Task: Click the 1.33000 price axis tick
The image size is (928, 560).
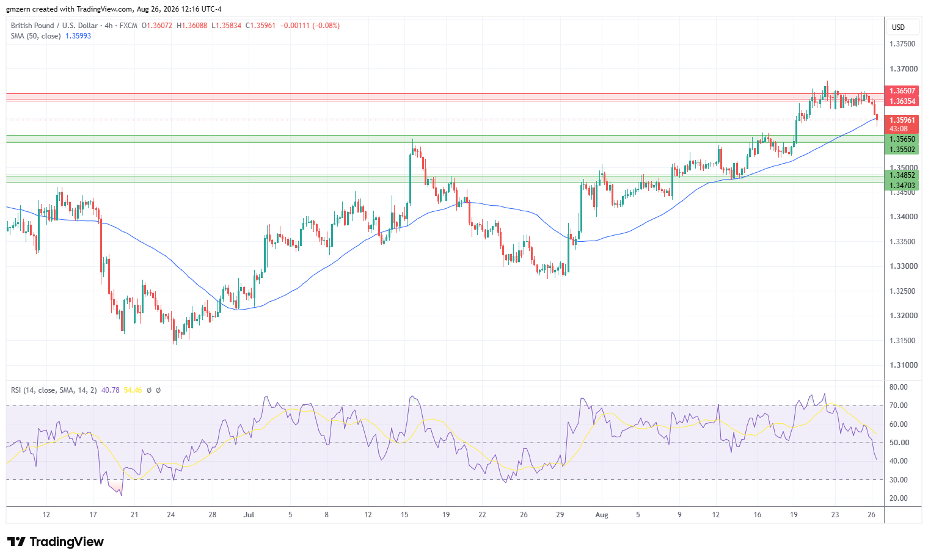Action: coord(902,266)
